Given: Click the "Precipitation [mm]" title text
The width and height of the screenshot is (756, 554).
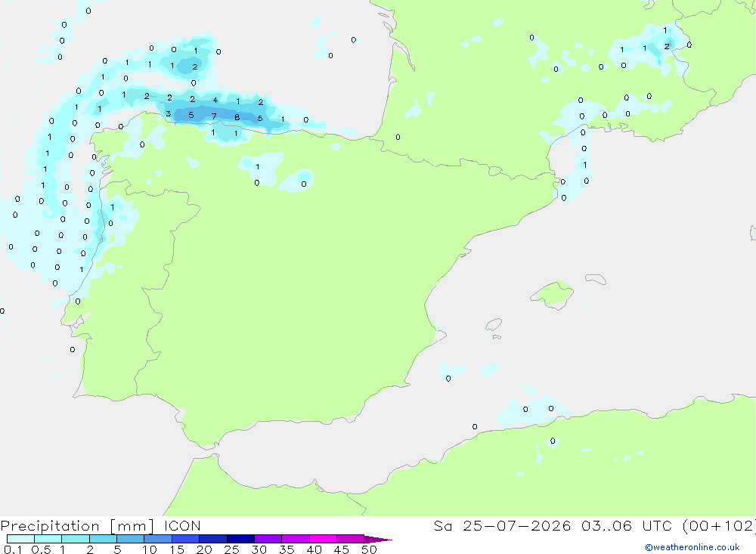Looking at the screenshot, I should tap(77, 526).
